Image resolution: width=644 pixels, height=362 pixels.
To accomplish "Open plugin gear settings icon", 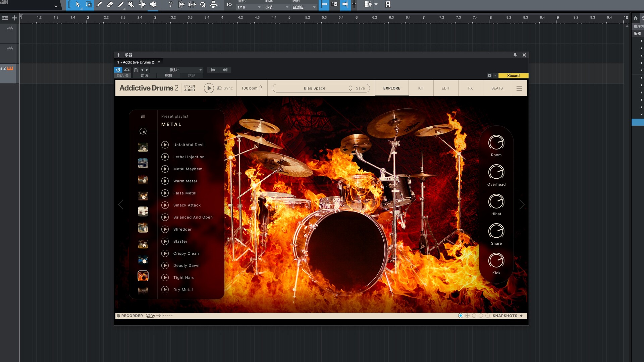I will point(489,76).
